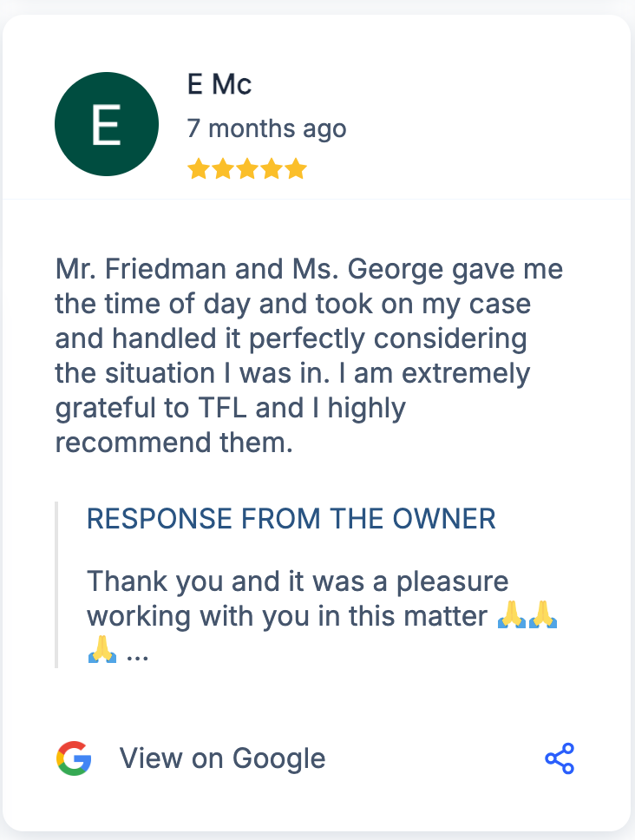The image size is (635, 840).
Task: Click the vertical quote bar beside owner response
Action: (x=56, y=584)
